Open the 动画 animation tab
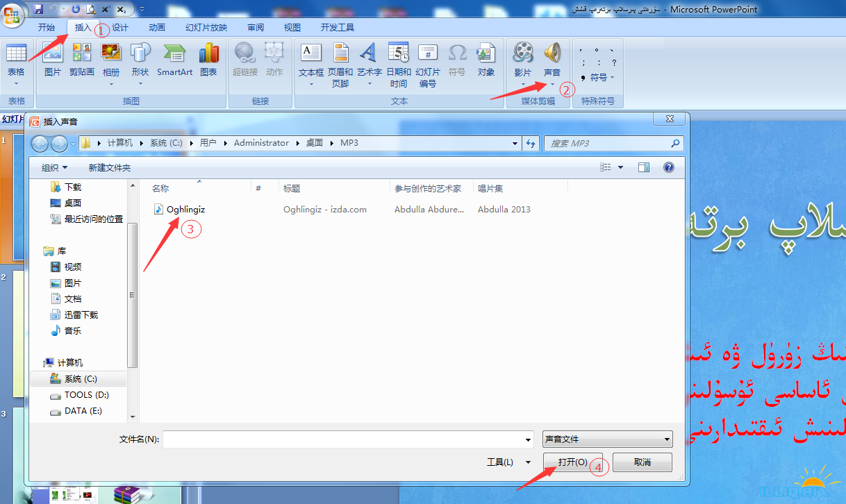The width and height of the screenshot is (846, 504). tap(157, 28)
